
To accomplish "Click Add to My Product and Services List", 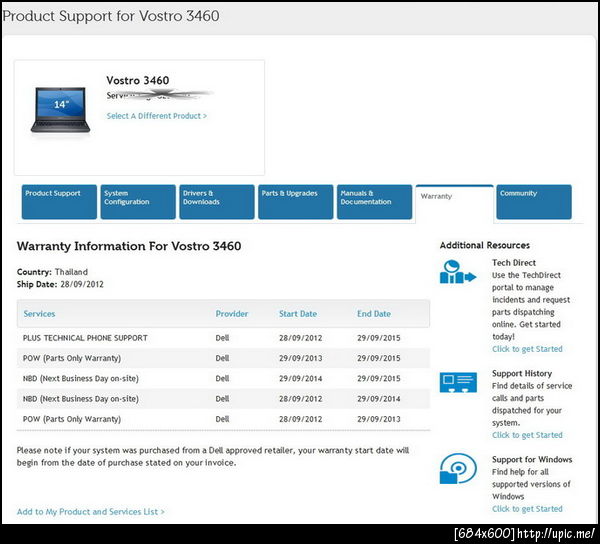I will click(x=91, y=512).
